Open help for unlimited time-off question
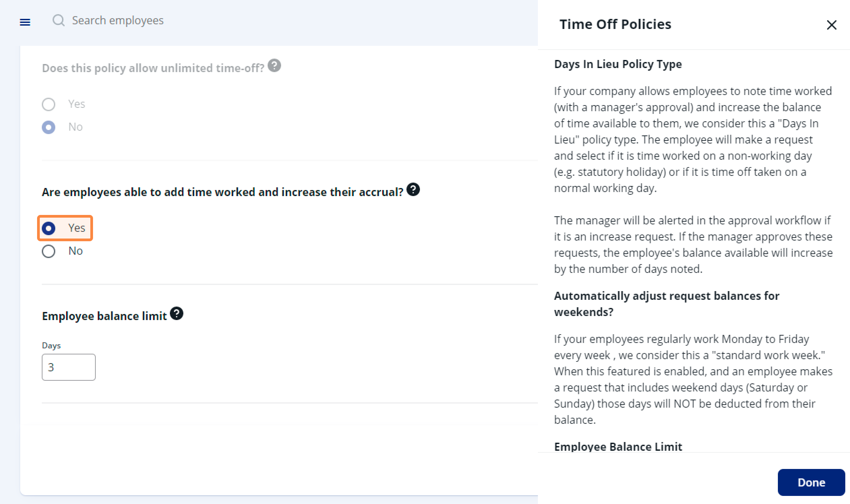 tap(274, 66)
